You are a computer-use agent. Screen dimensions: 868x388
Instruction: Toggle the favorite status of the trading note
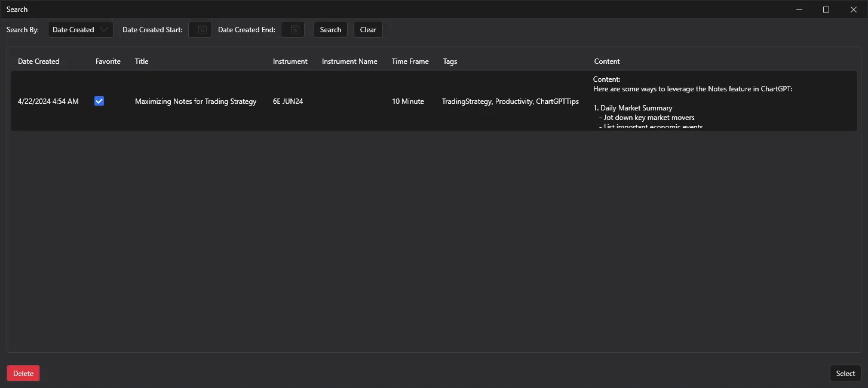click(99, 101)
